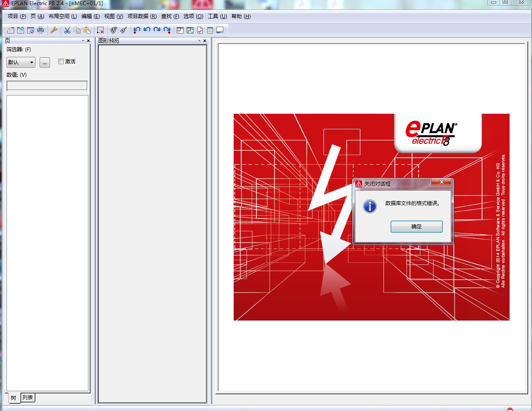This screenshot has height=411, width=532.
Task: Switch to the 树 tab
Action: 13,398
